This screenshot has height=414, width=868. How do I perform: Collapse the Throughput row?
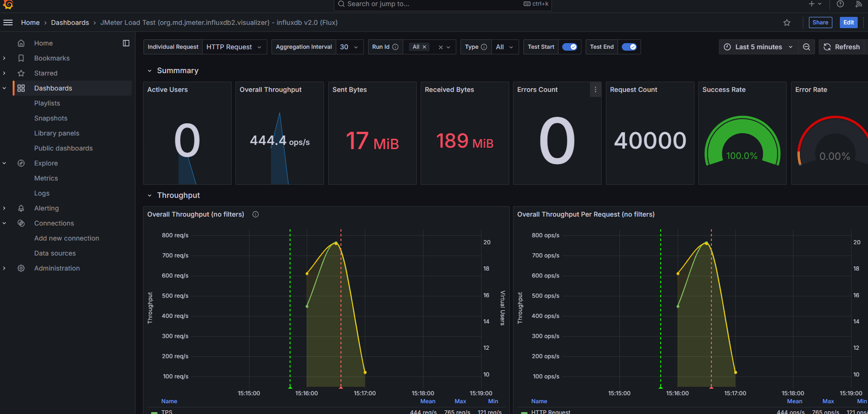pyautogui.click(x=150, y=196)
